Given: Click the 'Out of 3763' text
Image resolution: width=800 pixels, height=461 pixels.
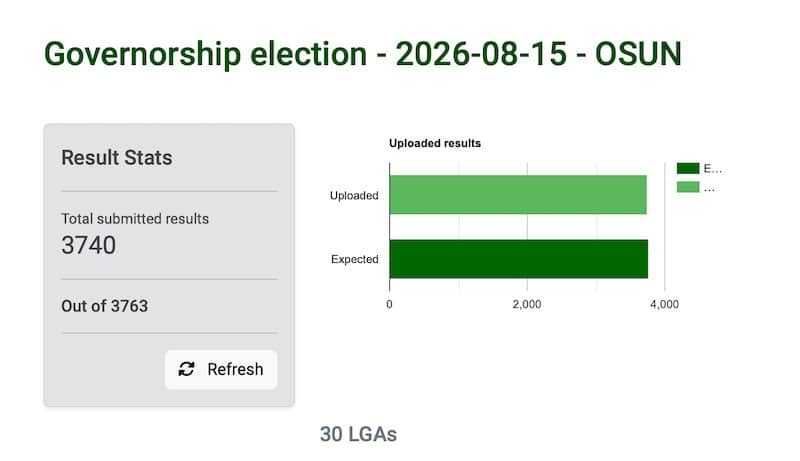Looking at the screenshot, I should pyautogui.click(x=105, y=306).
